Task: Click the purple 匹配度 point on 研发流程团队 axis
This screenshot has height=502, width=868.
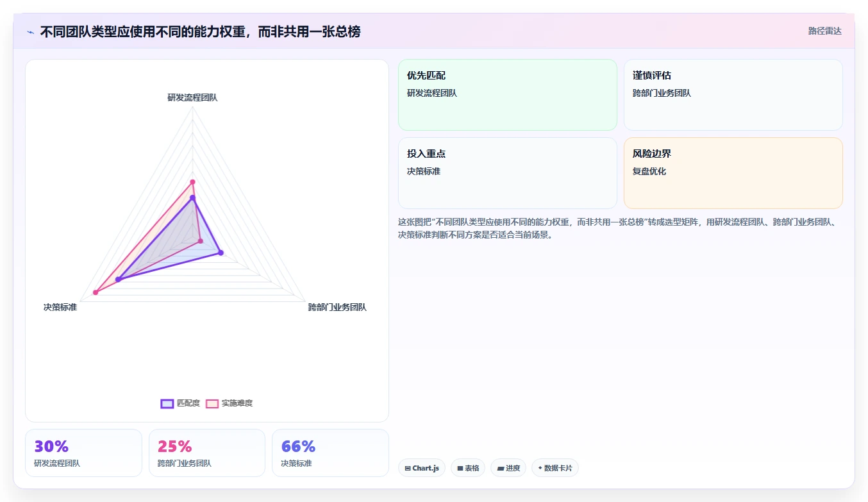Action: [192, 198]
